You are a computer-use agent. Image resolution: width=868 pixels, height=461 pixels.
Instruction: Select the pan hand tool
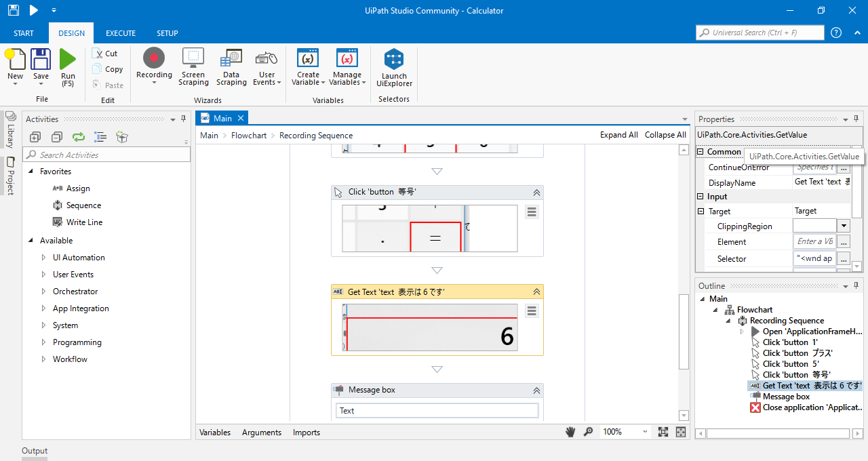pos(572,432)
